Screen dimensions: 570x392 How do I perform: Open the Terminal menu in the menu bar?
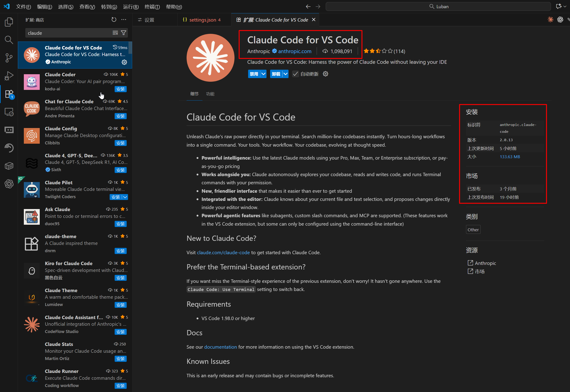click(152, 7)
